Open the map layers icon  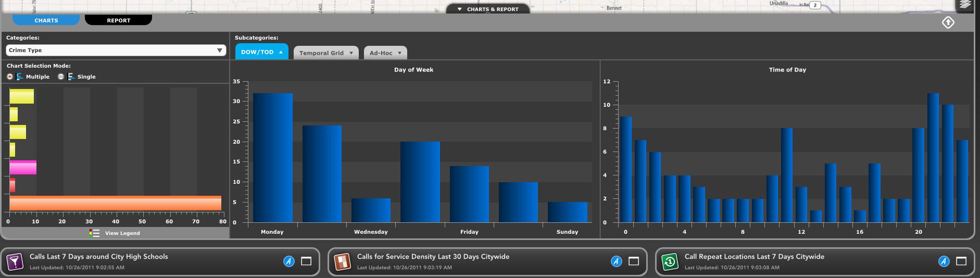coord(965,5)
